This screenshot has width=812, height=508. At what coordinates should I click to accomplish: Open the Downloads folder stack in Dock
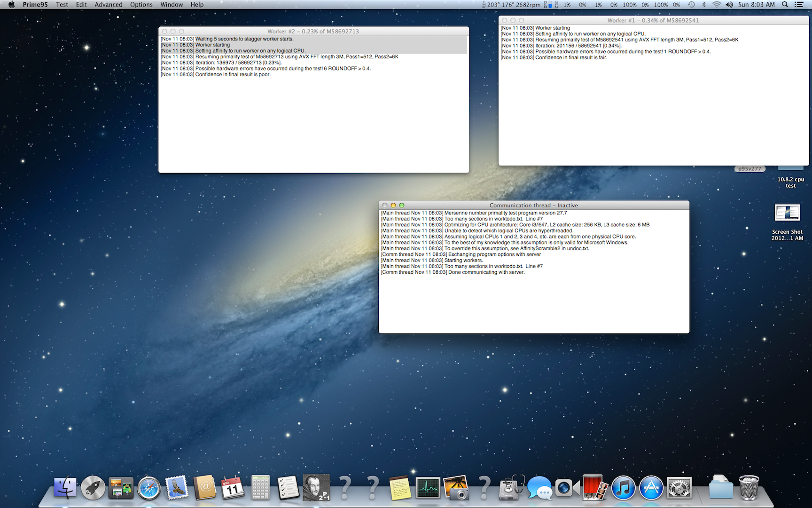(x=721, y=488)
